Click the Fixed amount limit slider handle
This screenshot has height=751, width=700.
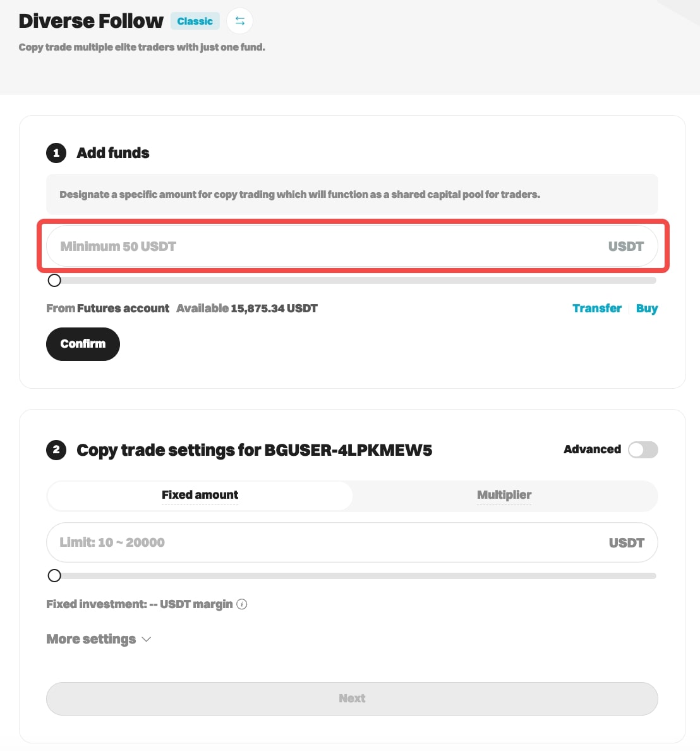54,575
